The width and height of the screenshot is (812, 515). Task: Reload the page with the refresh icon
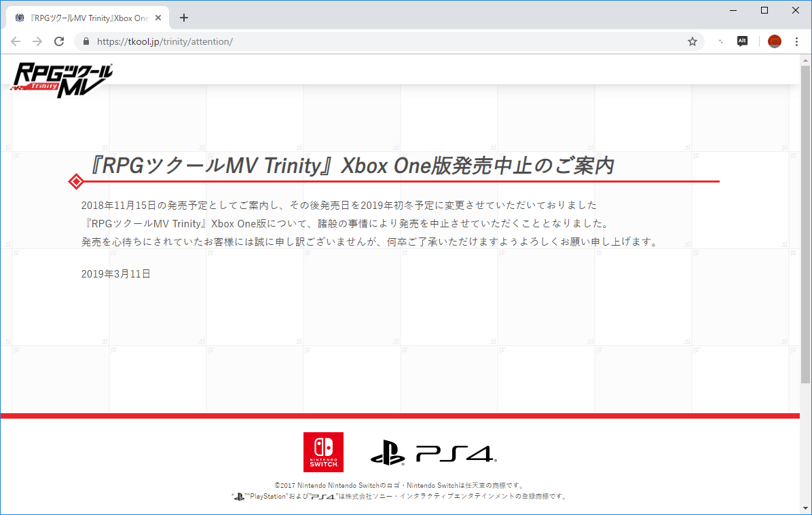(x=59, y=41)
